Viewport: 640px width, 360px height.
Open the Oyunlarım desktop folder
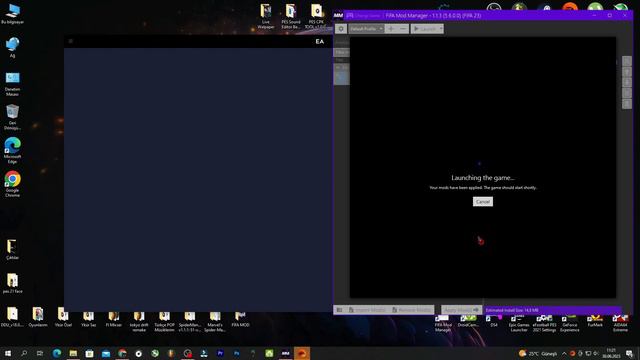(x=38, y=318)
